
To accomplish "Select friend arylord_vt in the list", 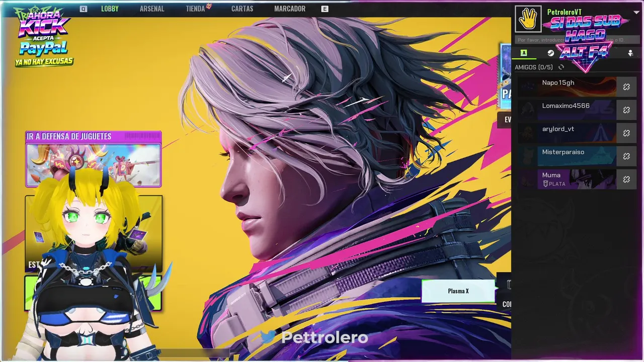I will [x=567, y=133].
